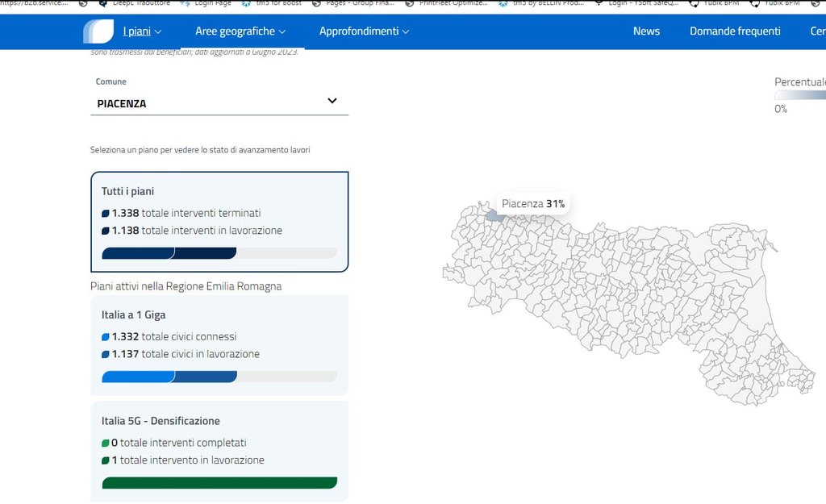Viewport: 826px width, 504px height.
Task: Go to the News page
Action: tap(646, 31)
